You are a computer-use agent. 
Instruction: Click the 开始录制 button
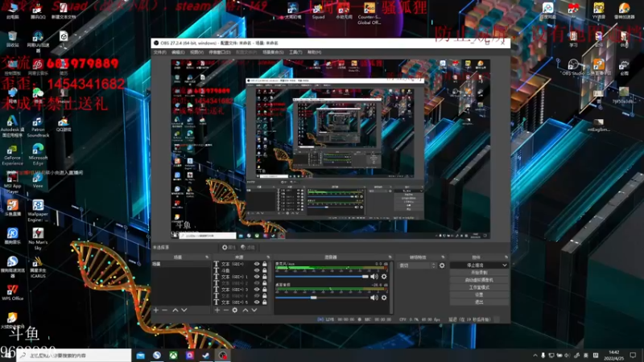click(479, 273)
